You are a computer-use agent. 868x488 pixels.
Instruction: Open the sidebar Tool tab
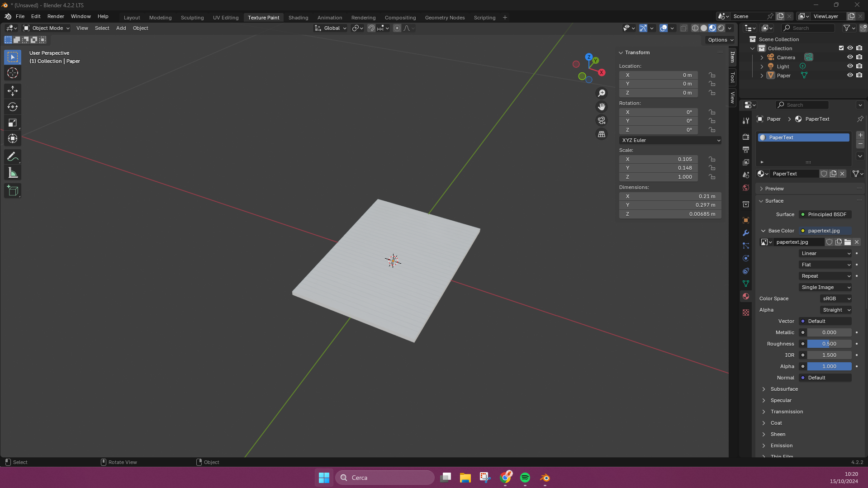pos(733,77)
